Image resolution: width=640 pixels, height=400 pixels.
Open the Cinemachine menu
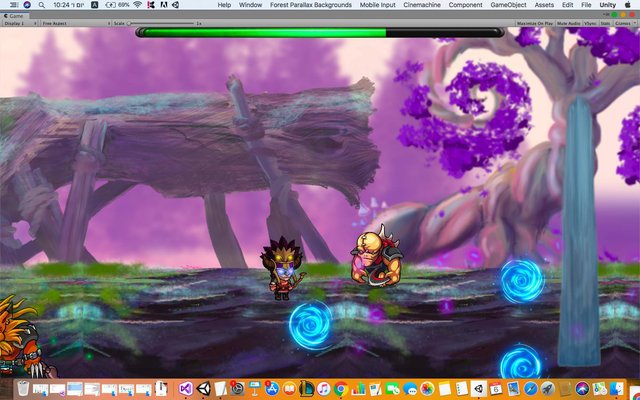[422, 5]
